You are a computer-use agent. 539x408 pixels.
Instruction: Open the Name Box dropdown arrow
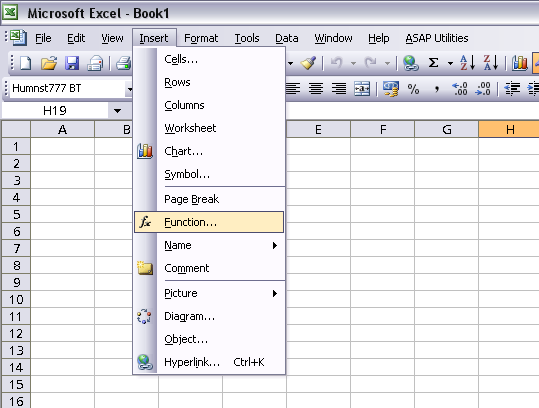coord(117,111)
